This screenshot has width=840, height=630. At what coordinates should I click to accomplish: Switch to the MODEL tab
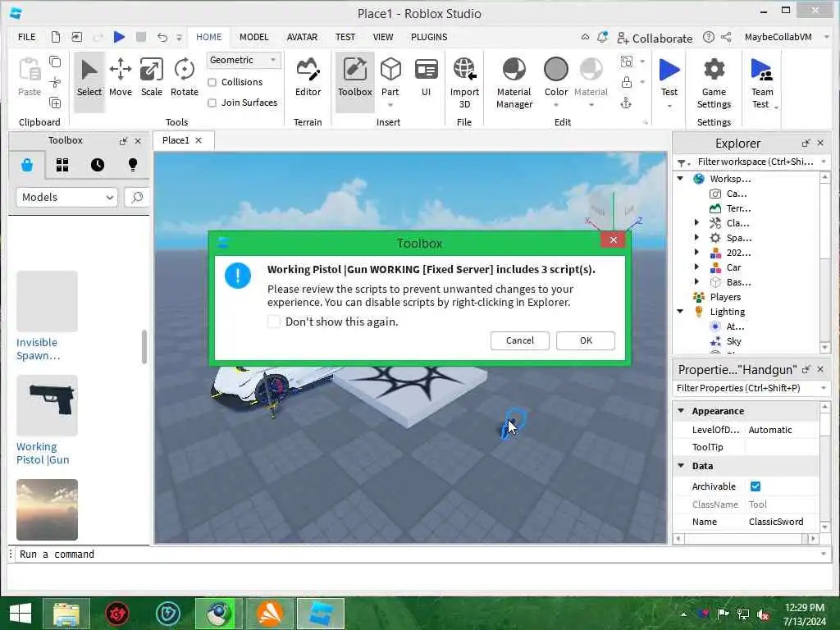click(254, 37)
